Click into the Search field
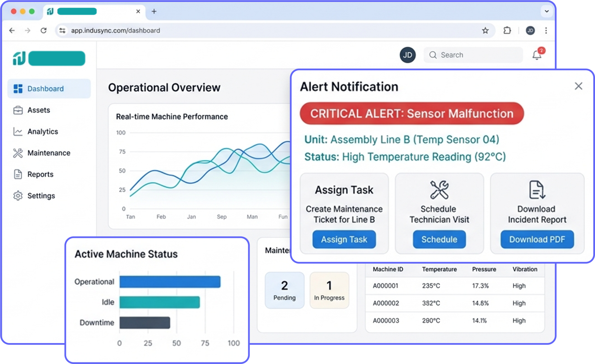 pos(473,55)
